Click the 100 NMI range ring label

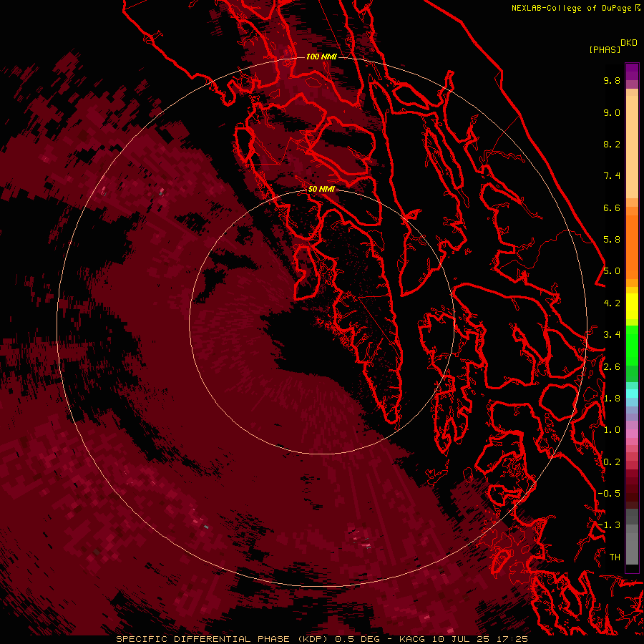[321, 57]
